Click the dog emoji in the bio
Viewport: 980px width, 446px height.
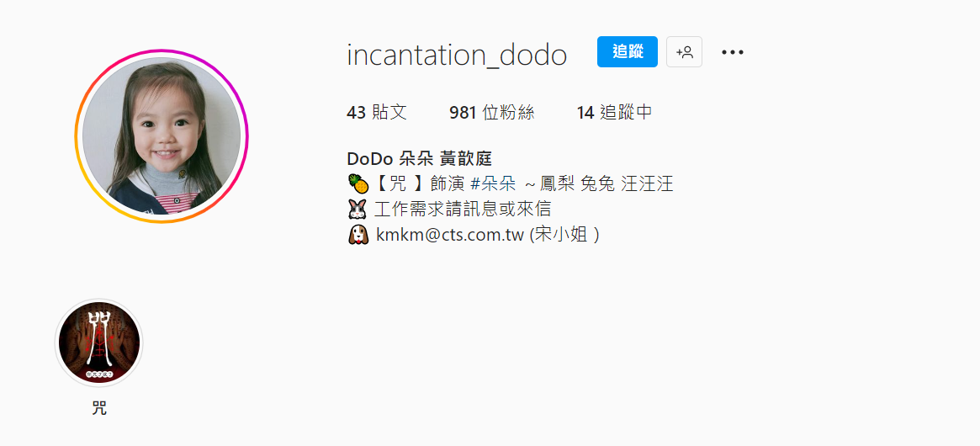pos(358,235)
